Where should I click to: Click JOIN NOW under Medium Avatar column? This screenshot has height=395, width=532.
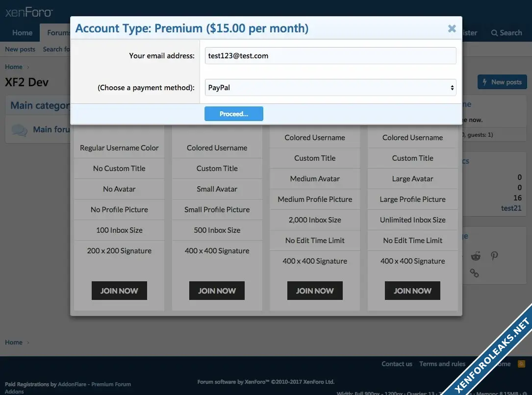pyautogui.click(x=315, y=291)
